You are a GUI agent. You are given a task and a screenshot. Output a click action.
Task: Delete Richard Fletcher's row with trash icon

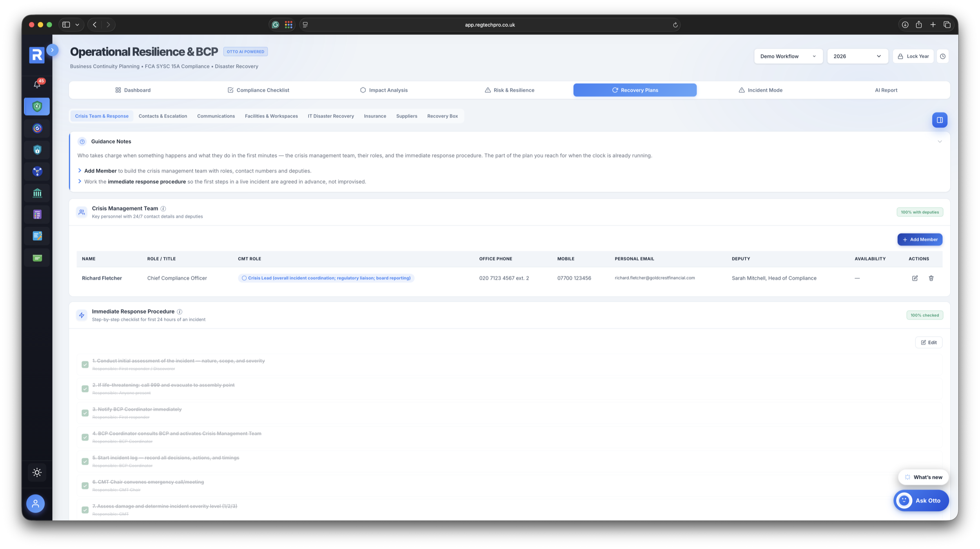(931, 278)
